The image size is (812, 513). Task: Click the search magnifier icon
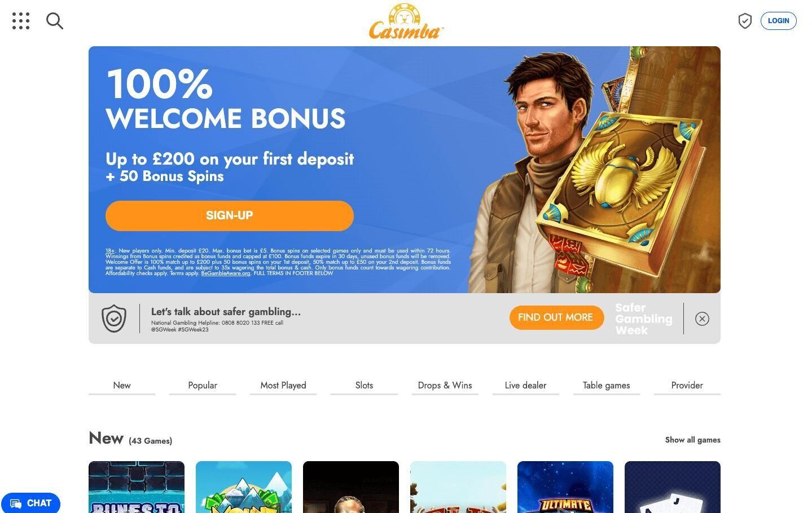(55, 21)
